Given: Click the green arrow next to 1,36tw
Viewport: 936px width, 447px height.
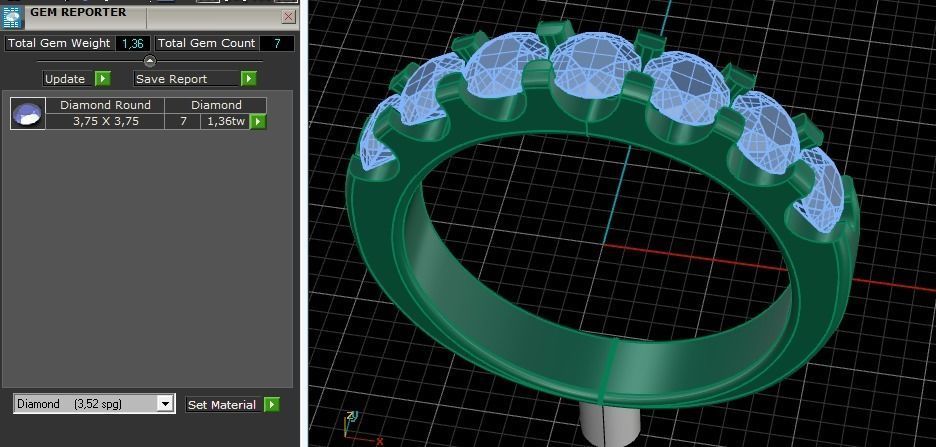Looking at the screenshot, I should pos(258,122).
